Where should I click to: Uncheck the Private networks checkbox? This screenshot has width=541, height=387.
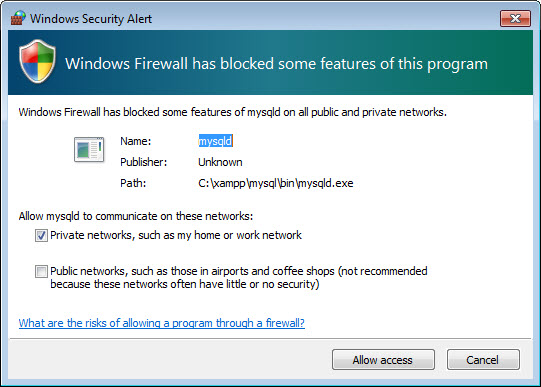[41, 236]
